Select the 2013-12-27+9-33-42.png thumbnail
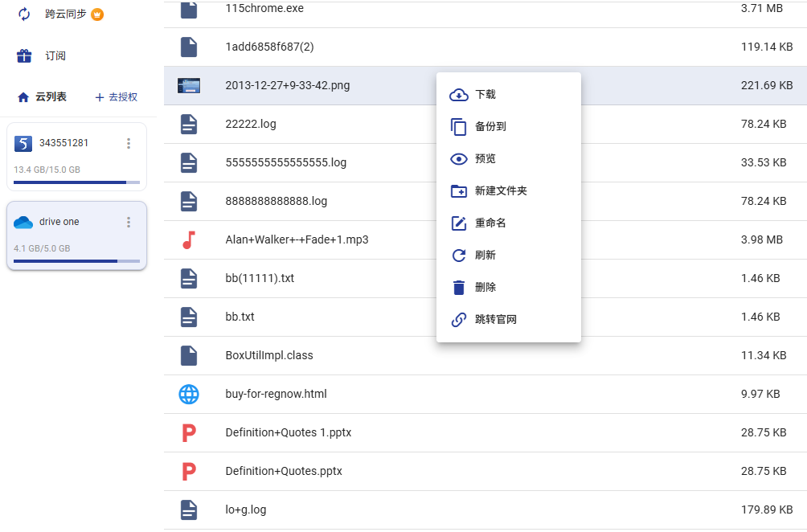807x532 pixels. pyautogui.click(x=189, y=85)
